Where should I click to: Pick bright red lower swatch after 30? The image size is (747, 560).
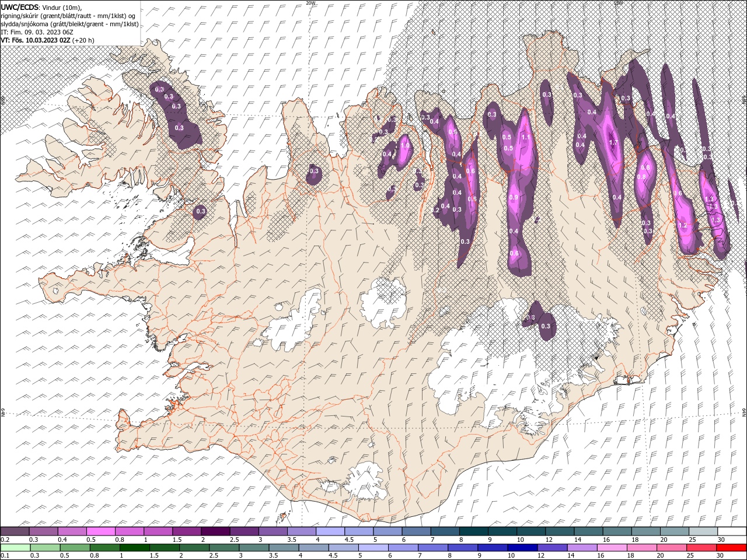(x=731, y=547)
